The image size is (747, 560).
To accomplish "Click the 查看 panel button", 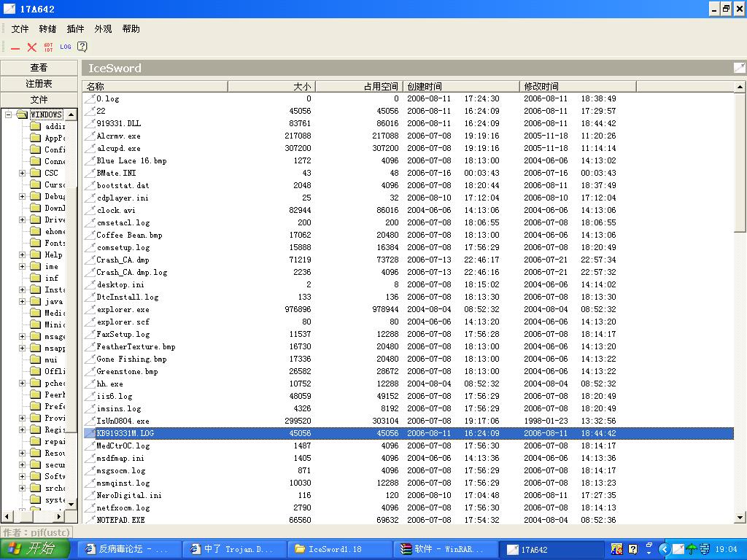I will click(x=39, y=68).
